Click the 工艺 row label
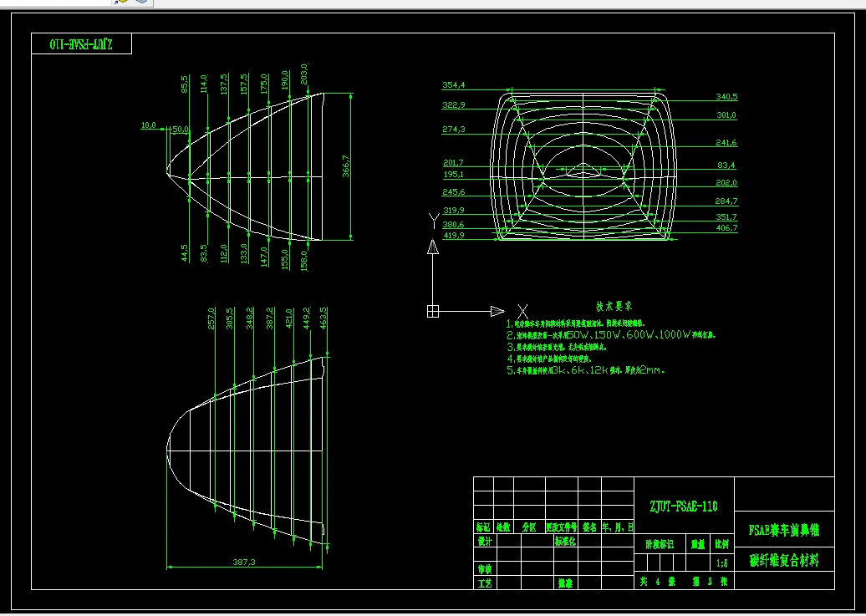Image resolution: width=866 pixels, height=616 pixels. (x=484, y=583)
